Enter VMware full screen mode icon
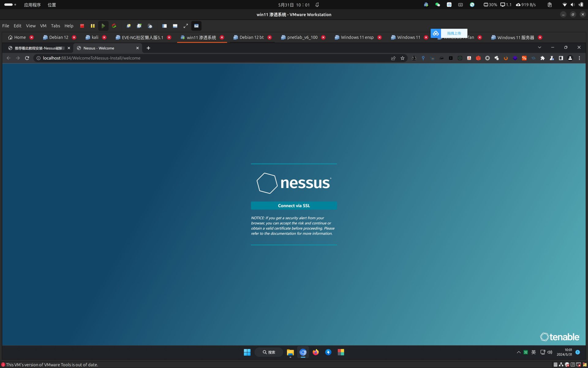This screenshot has width=588, height=368. click(186, 26)
